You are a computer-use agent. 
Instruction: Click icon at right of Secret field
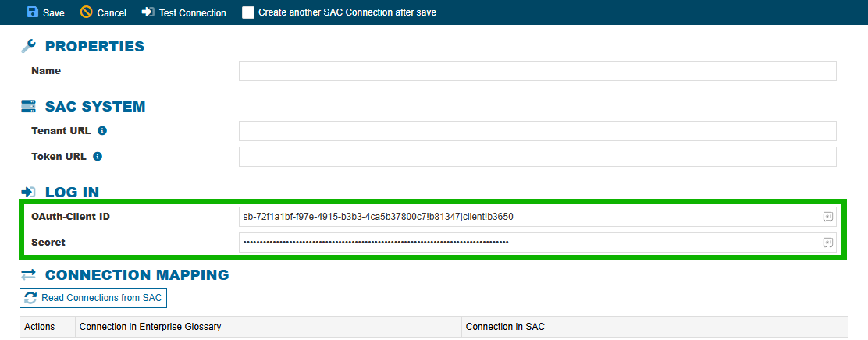pyautogui.click(x=827, y=243)
